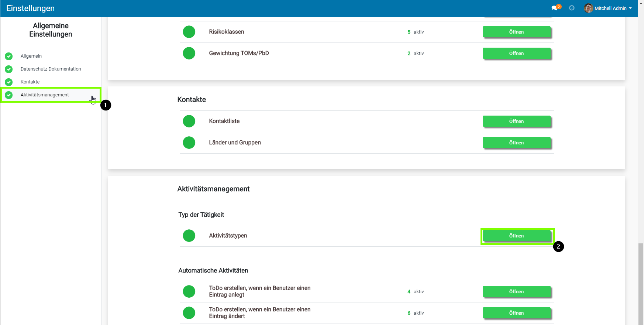Go to Kontakte section in sidebar

pyautogui.click(x=30, y=82)
